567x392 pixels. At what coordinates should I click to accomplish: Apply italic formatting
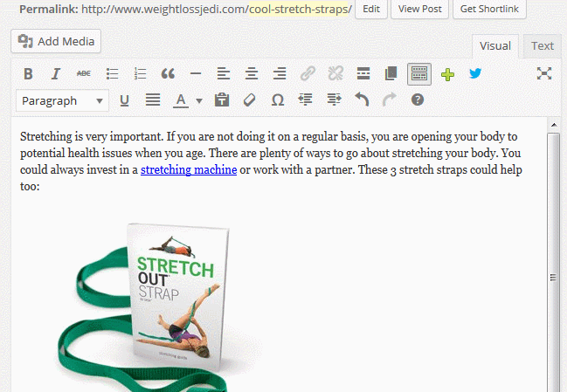click(56, 74)
